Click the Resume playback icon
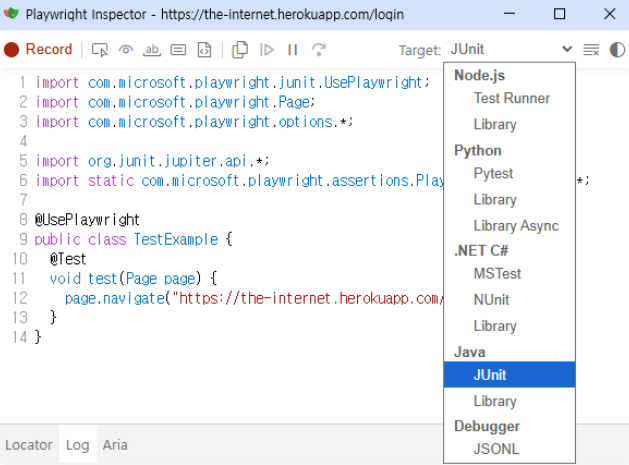This screenshot has height=465, width=629. [266, 50]
